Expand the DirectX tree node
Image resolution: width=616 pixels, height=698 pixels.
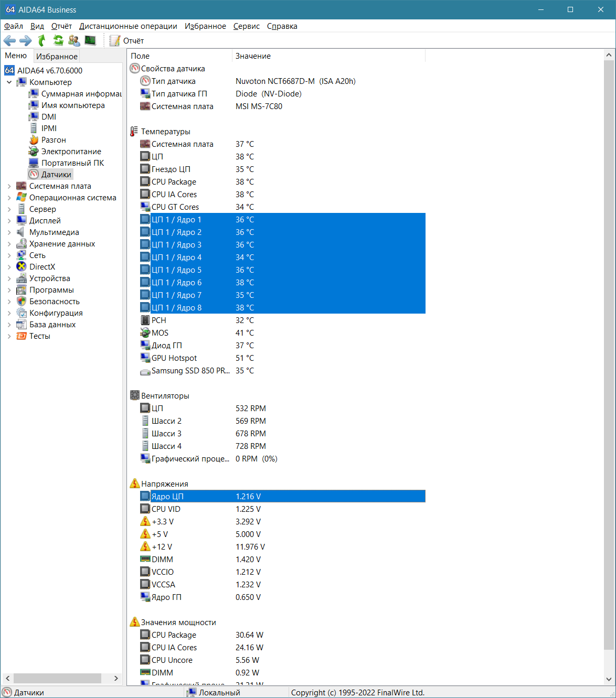click(x=9, y=267)
